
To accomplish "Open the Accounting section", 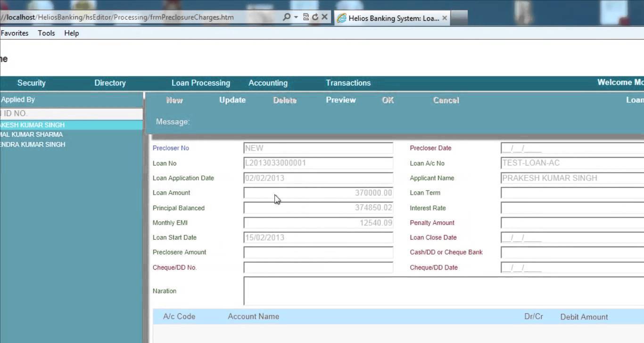I will click(x=268, y=83).
